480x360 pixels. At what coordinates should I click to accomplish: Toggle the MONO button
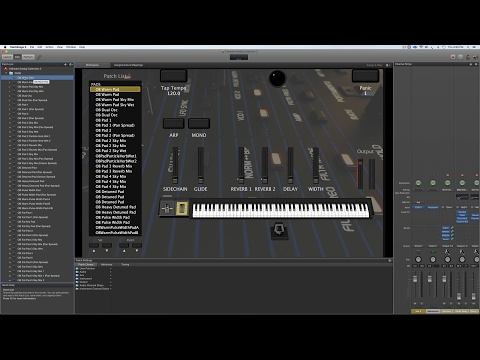tap(199, 123)
